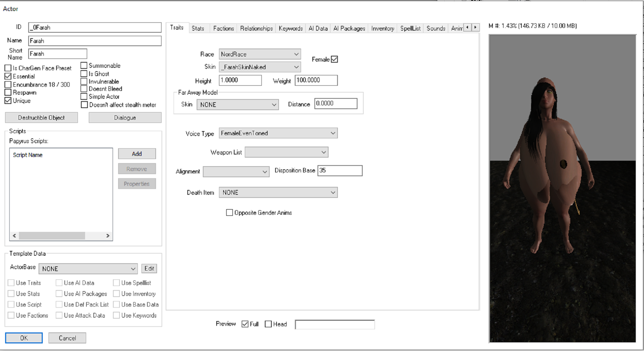Enable the Head preview checkbox
644x351 pixels.
point(268,324)
